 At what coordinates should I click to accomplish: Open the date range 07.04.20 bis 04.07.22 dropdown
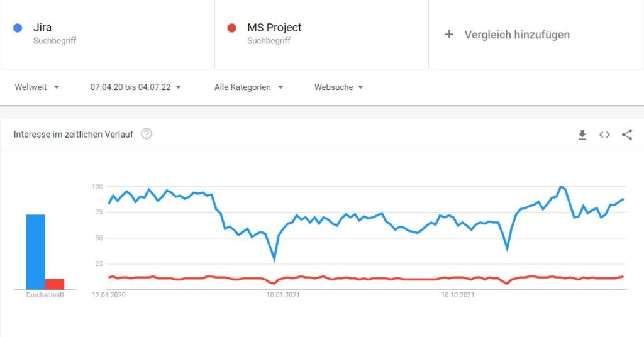pyautogui.click(x=136, y=87)
